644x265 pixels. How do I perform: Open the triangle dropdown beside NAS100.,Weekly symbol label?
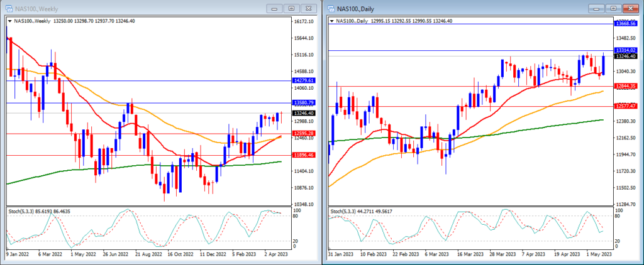[10, 21]
